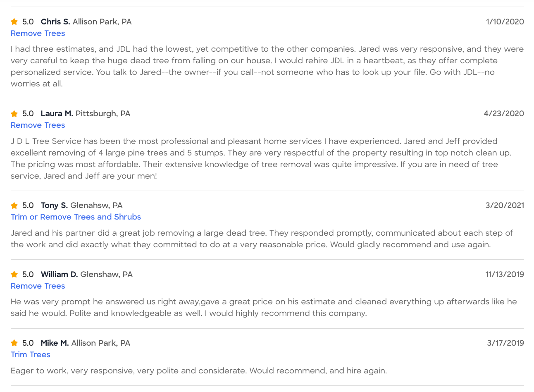
Task: Open Trim or Remove Trees and Shrubs link
Action: pos(76,217)
